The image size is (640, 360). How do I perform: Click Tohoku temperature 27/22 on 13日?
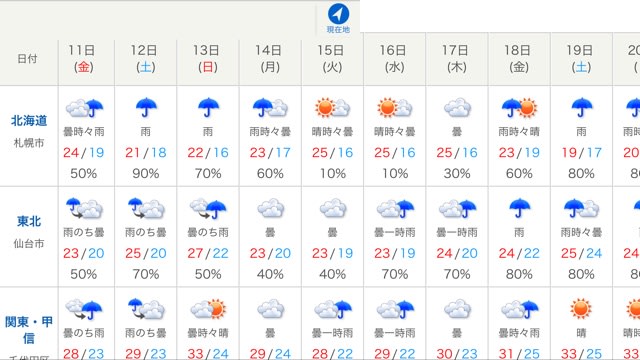pos(208,253)
